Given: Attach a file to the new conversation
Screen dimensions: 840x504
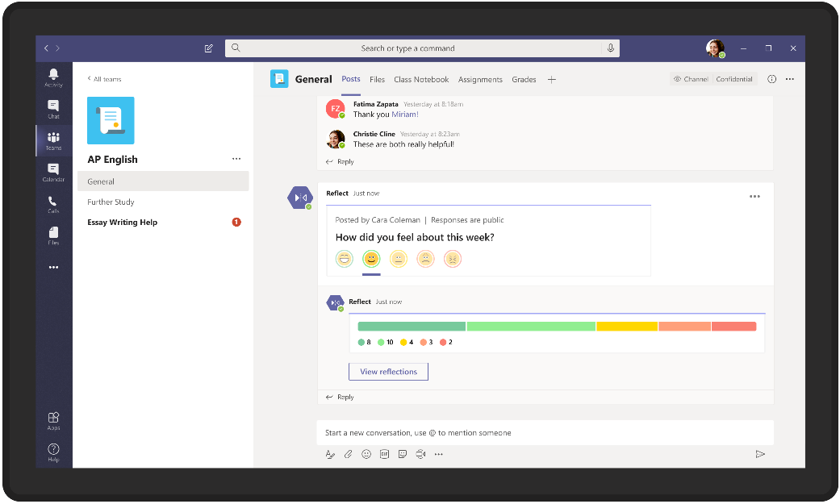Looking at the screenshot, I should pos(348,454).
